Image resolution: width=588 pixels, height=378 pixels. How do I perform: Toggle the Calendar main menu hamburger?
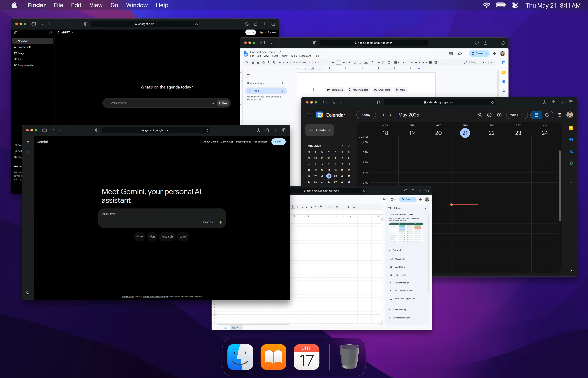pyautogui.click(x=309, y=115)
